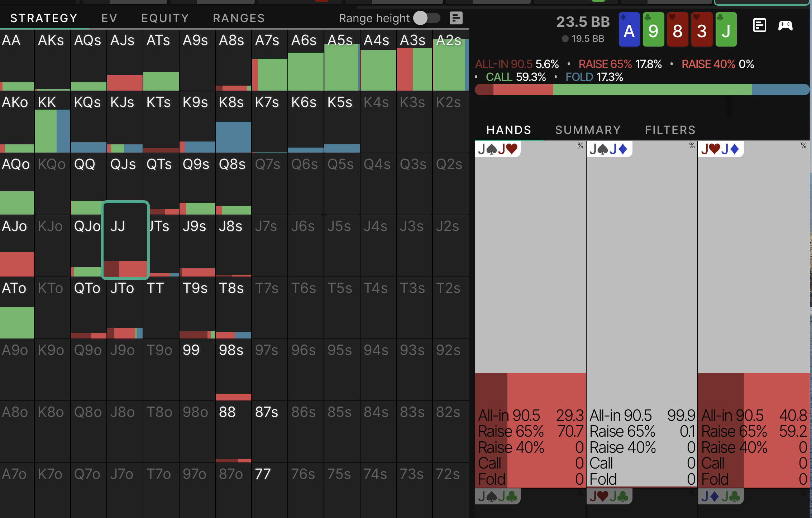The image size is (812, 518).
Task: Switch to the HANDS tab
Action: [x=509, y=130]
